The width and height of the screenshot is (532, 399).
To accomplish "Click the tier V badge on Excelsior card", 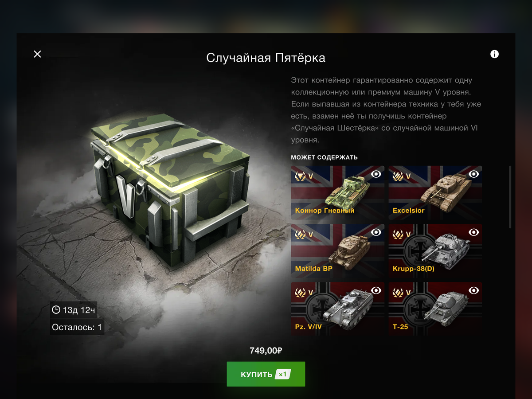I will [402, 176].
